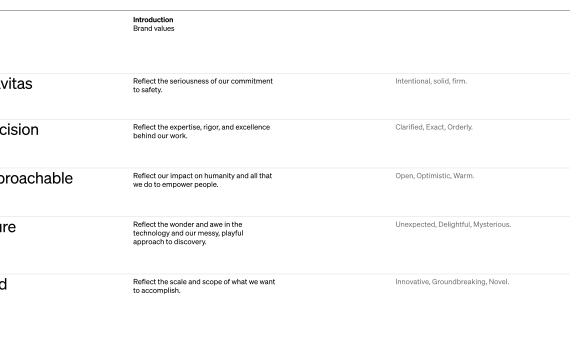The width and height of the screenshot is (570, 360).
Task: Click the 'Unexpected, Delightful, Mysterious.' keywords
Action: point(453,225)
